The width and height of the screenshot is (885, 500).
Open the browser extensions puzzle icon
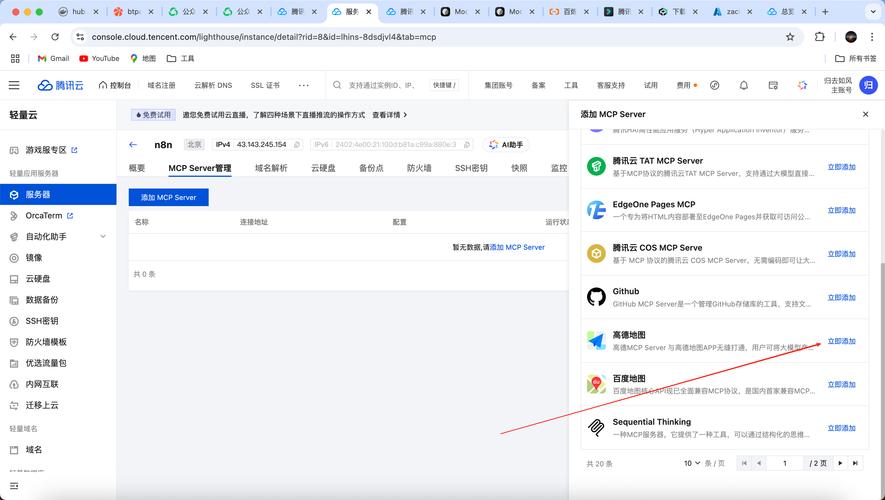click(820, 37)
